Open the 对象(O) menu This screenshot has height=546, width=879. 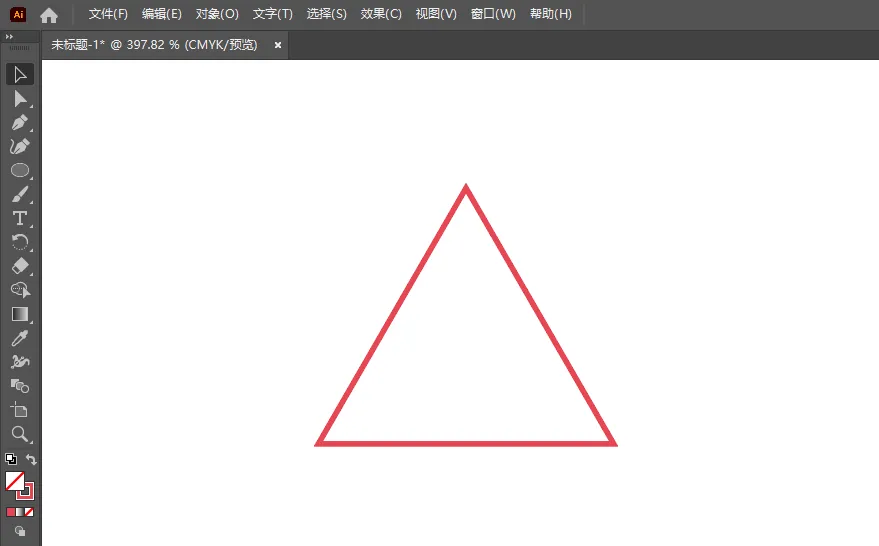[x=217, y=14]
